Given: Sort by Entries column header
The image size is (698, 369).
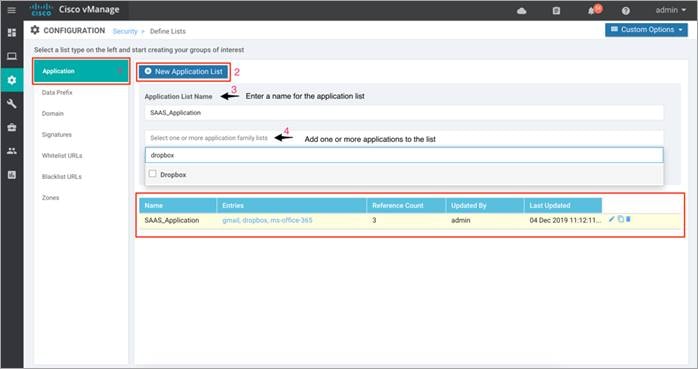Looking at the screenshot, I should pos(292,206).
